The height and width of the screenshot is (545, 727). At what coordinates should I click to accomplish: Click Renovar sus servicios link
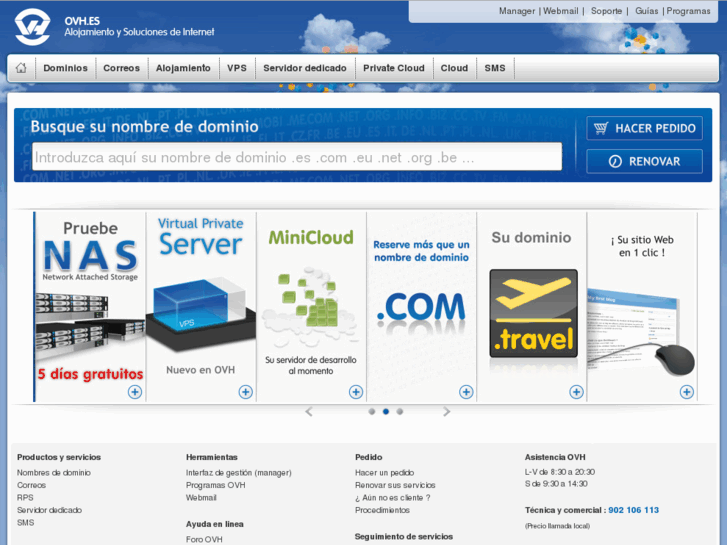click(x=395, y=485)
